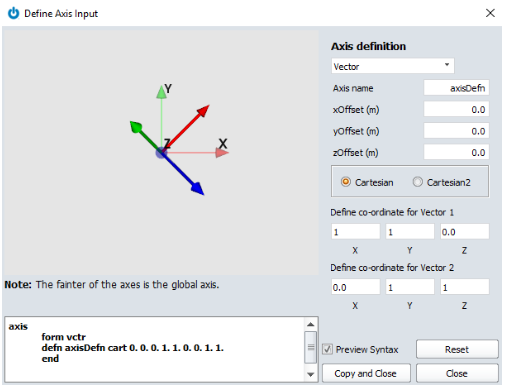Click the dark green vector arrowhead

[136, 127]
